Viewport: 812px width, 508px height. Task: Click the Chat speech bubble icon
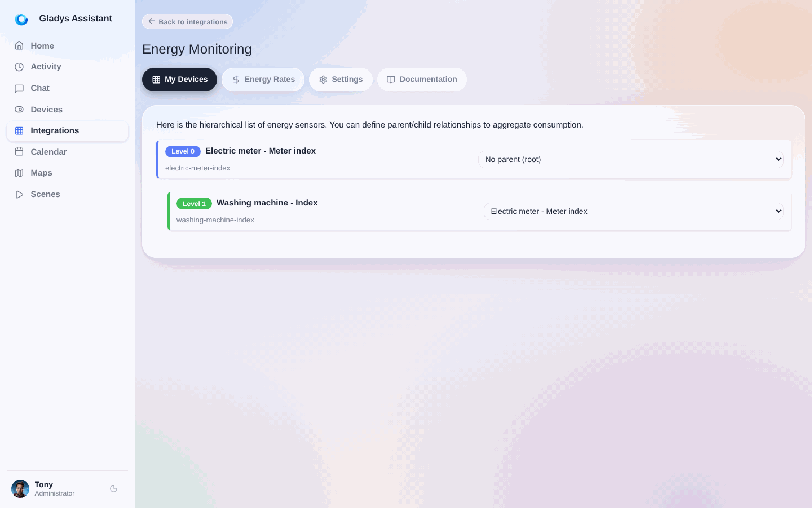click(x=19, y=88)
